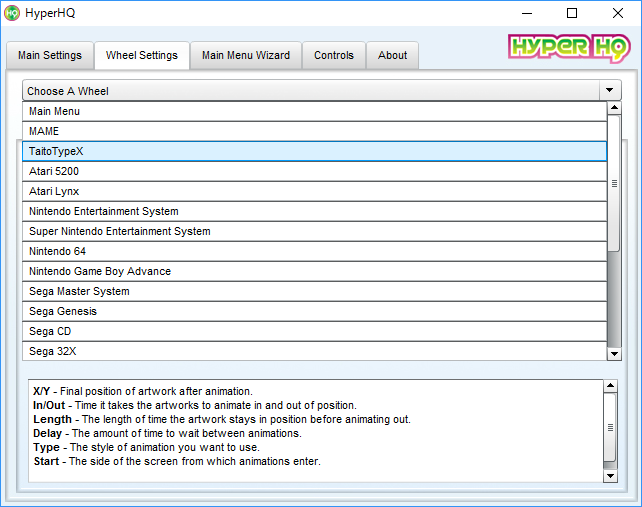Open the Main Settings tab
The image size is (642, 507).
[50, 55]
